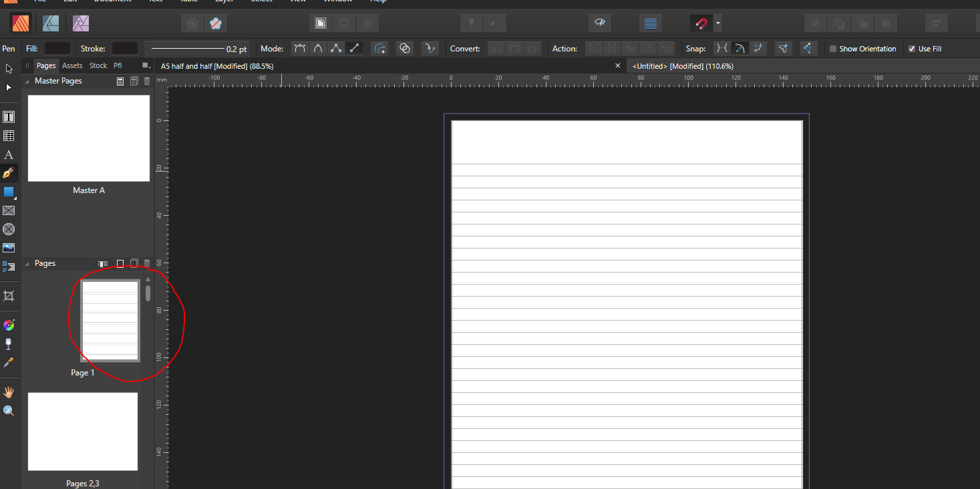
Task: Toggle snap all selected curves option
Action: click(758, 49)
